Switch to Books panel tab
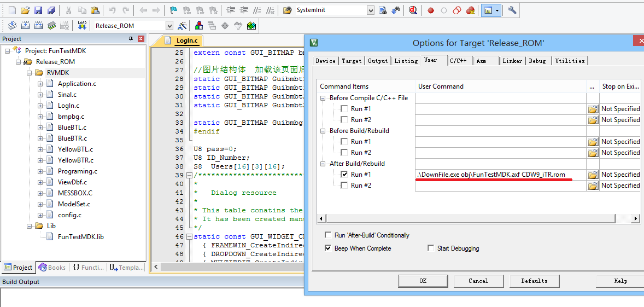Image resolution: width=644 pixels, height=307 pixels. (52, 268)
